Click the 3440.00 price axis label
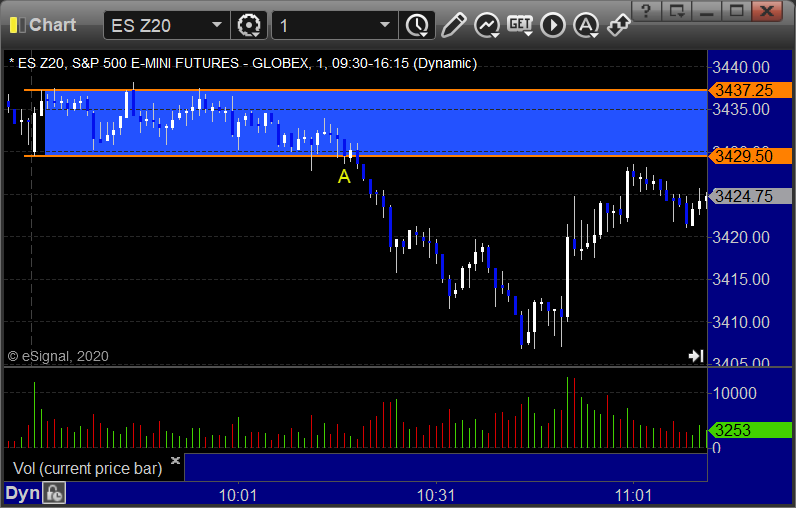The height and width of the screenshot is (508, 796). 741,67
